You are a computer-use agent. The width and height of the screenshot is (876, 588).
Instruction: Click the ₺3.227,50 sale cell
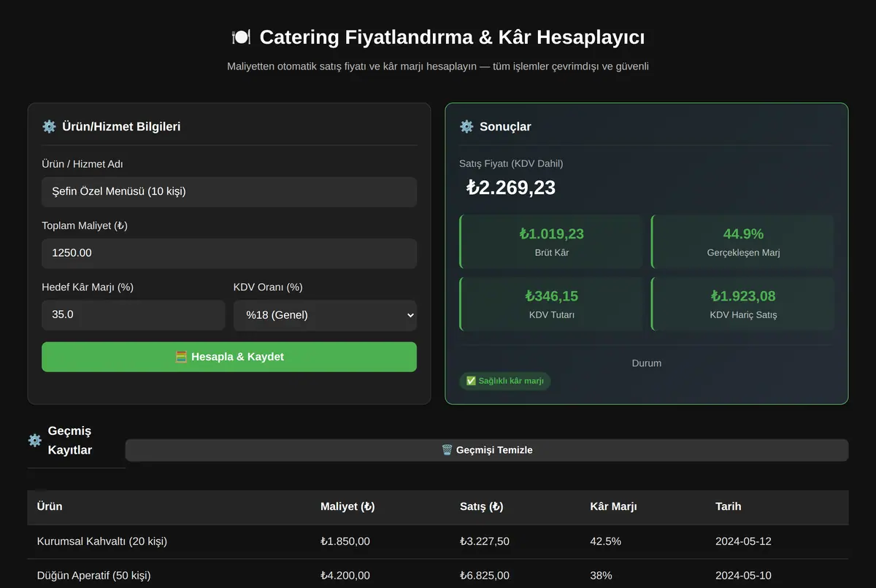click(x=485, y=541)
